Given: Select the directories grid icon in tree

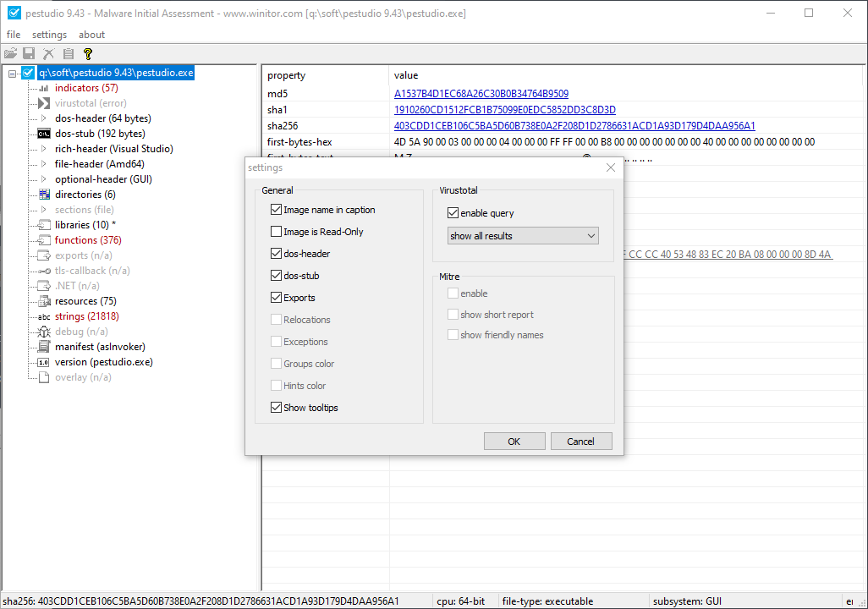Looking at the screenshot, I should (x=44, y=195).
